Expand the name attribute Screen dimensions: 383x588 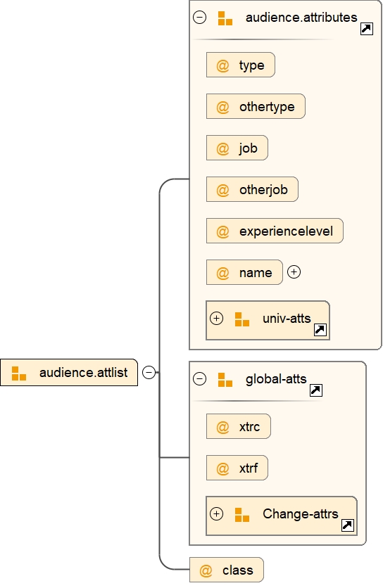(294, 272)
